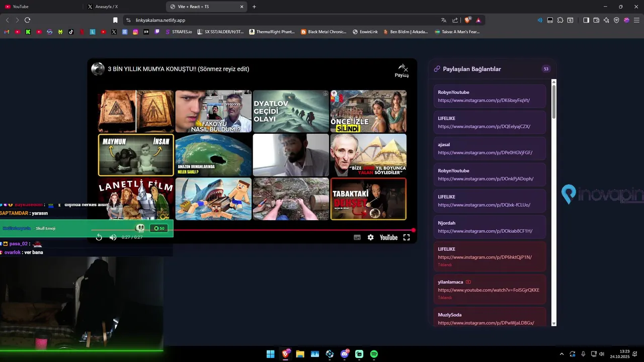Image resolution: width=644 pixels, height=362 pixels.
Task: Open the Instagram bookmark icon
Action: click(x=135, y=32)
